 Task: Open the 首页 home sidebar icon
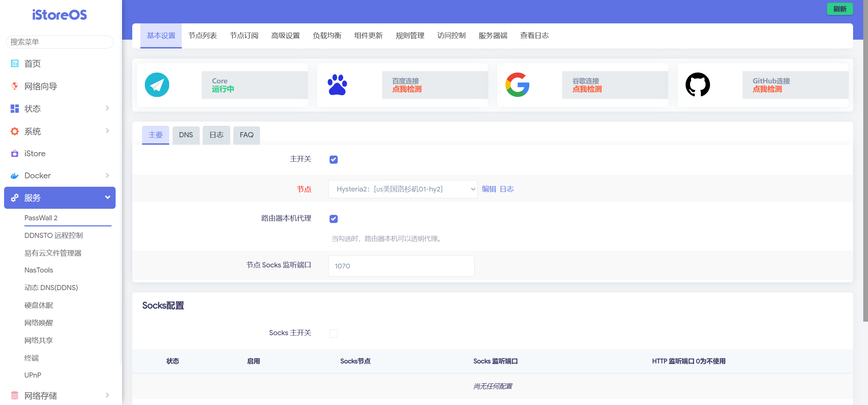(x=15, y=63)
